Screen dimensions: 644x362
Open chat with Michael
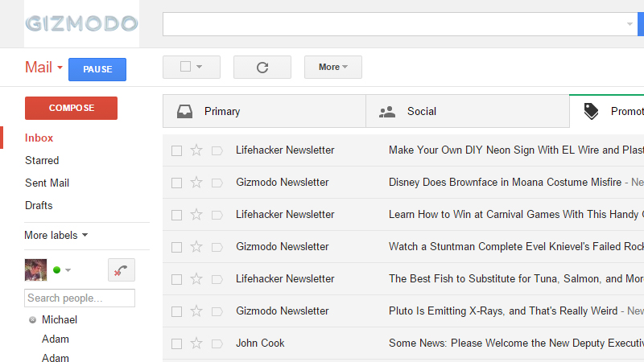point(60,319)
